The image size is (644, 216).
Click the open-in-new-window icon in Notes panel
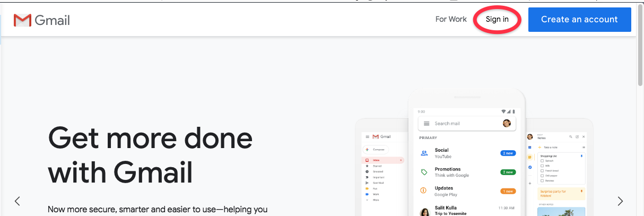[577, 136]
